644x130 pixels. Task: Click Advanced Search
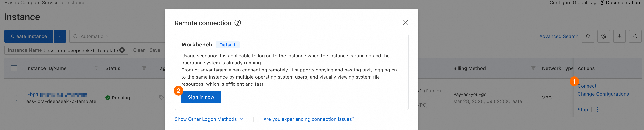point(558,36)
